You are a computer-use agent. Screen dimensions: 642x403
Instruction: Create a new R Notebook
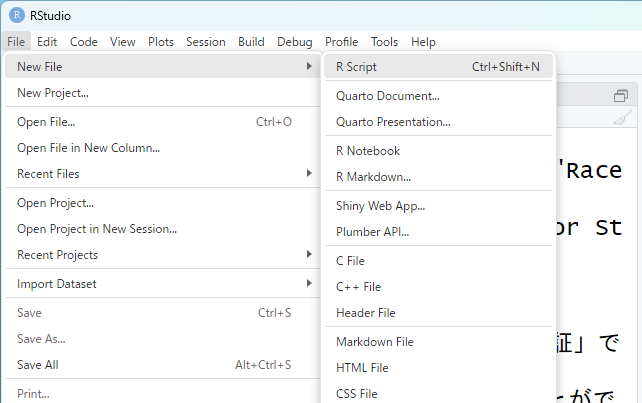[x=368, y=151]
